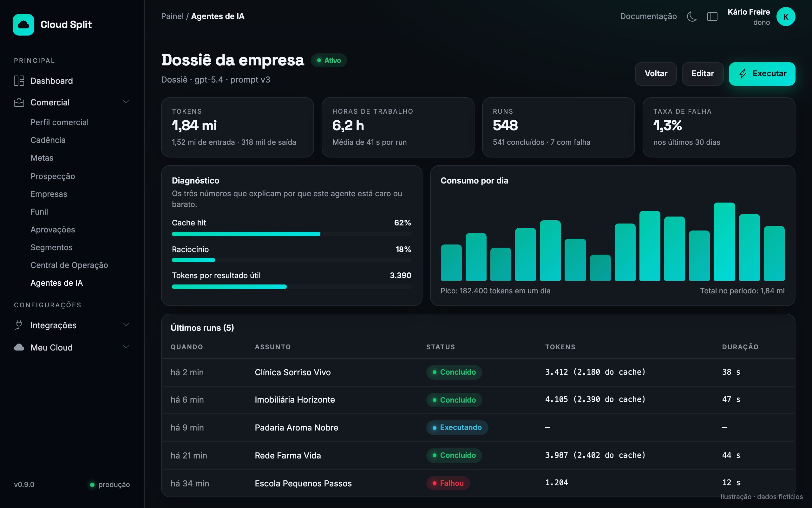Viewport: 812px width, 508px height.
Task: Open the Metas menu item
Action: point(42,158)
